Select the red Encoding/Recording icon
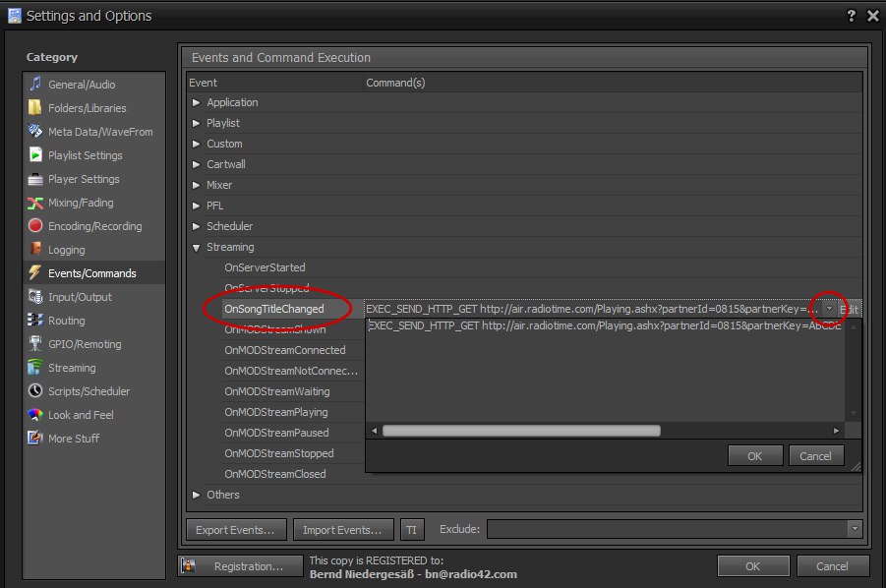The height and width of the screenshot is (588, 886). 35,226
